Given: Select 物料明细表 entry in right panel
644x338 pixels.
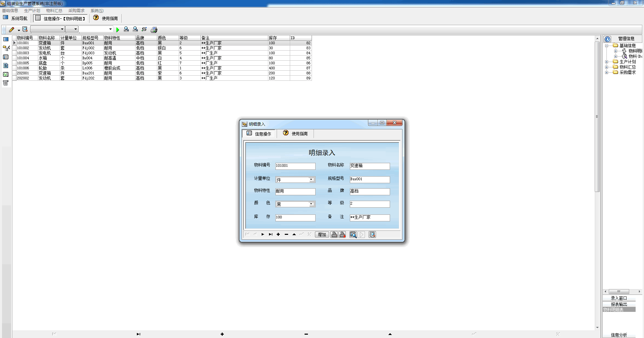Looking at the screenshot, I should click(619, 310).
